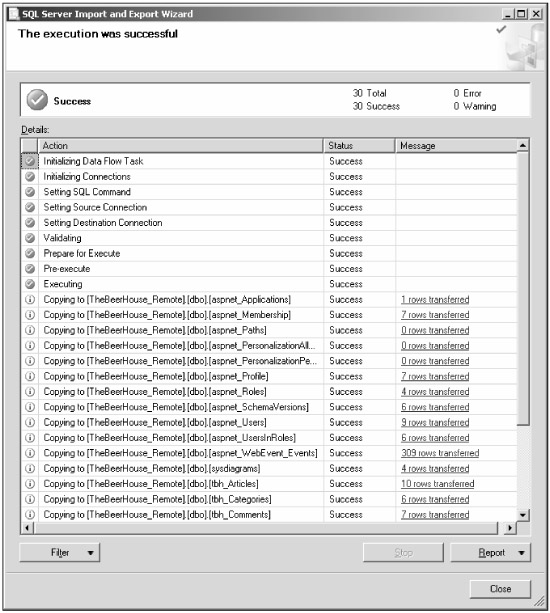
Task: Click success icon beside Executing row
Action: point(30,284)
